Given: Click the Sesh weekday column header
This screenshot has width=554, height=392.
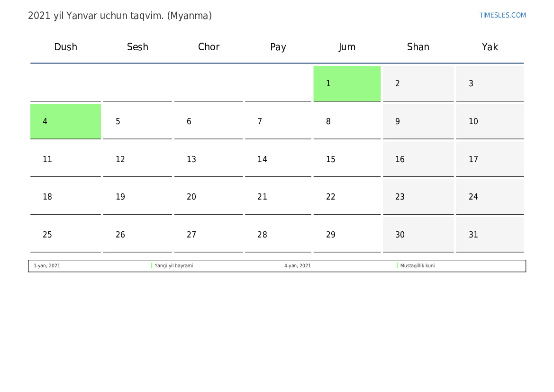Looking at the screenshot, I should point(137,47).
